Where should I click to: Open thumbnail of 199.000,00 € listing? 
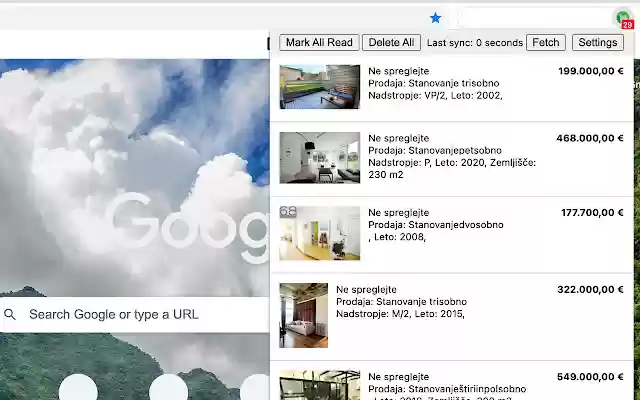(x=320, y=87)
